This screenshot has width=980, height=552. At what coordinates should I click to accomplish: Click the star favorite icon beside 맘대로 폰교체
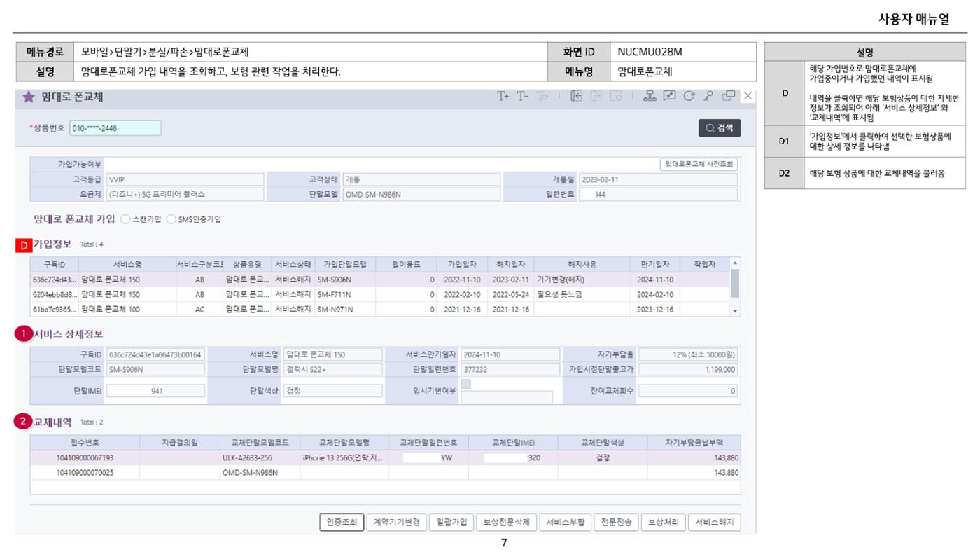click(29, 97)
